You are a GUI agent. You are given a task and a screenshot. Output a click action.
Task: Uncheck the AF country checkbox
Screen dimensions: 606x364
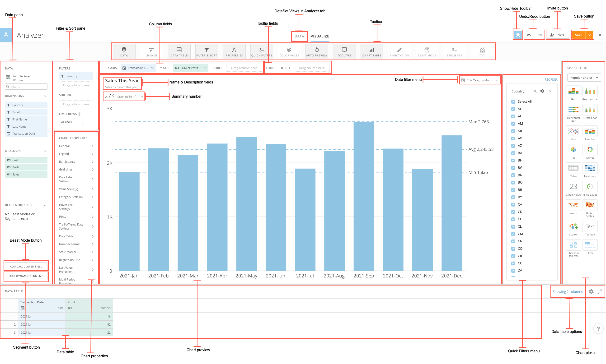point(513,109)
